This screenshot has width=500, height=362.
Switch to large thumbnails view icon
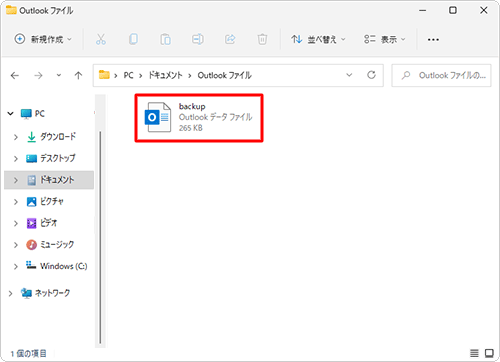pos(489,353)
